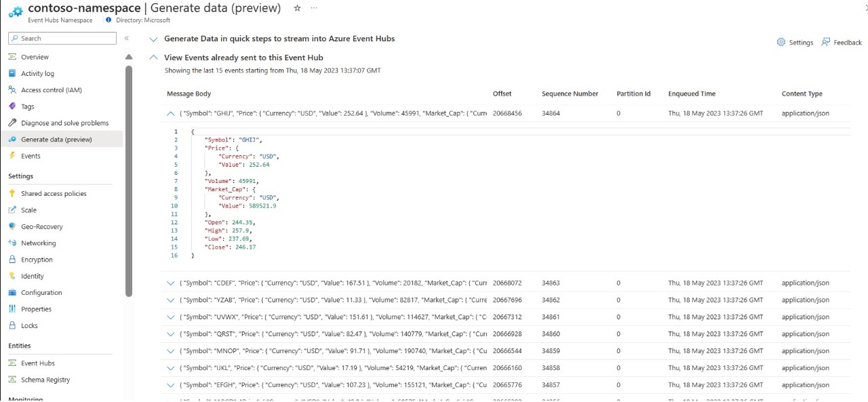
Task: Click the Settings gear icon
Action: (781, 42)
